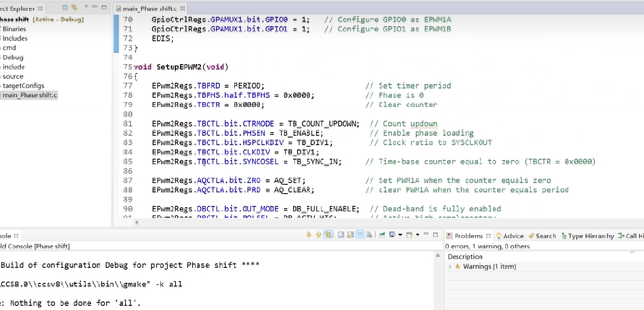Click EDIS; on line 72

[x=163, y=39]
